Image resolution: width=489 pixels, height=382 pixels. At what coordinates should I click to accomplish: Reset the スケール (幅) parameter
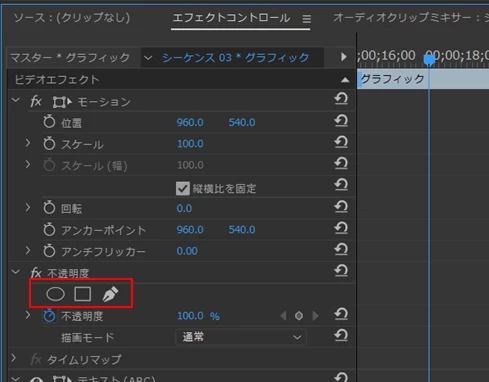[341, 164]
